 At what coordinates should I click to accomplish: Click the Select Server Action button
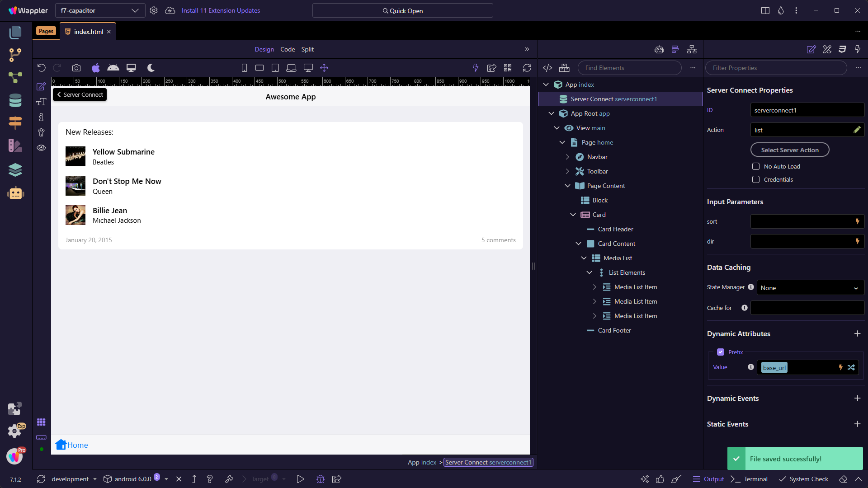(x=789, y=150)
